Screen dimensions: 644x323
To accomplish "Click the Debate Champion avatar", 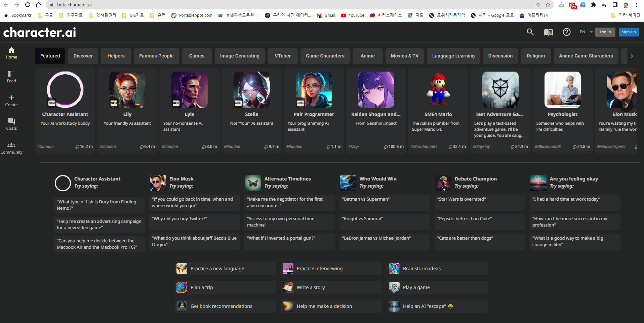I will (443, 183).
